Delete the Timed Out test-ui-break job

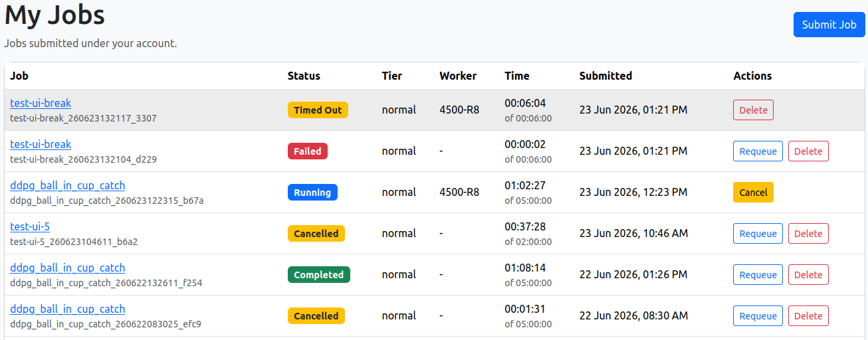[x=754, y=110]
